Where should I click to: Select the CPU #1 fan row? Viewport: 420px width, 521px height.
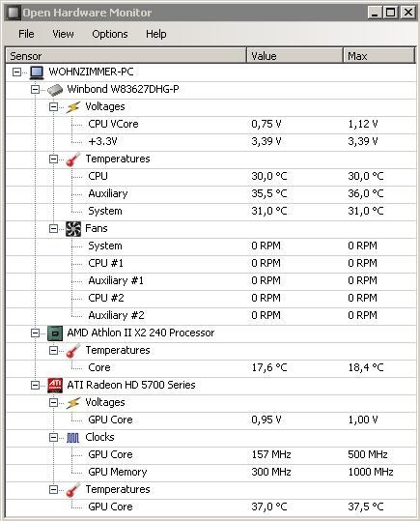pyautogui.click(x=210, y=264)
